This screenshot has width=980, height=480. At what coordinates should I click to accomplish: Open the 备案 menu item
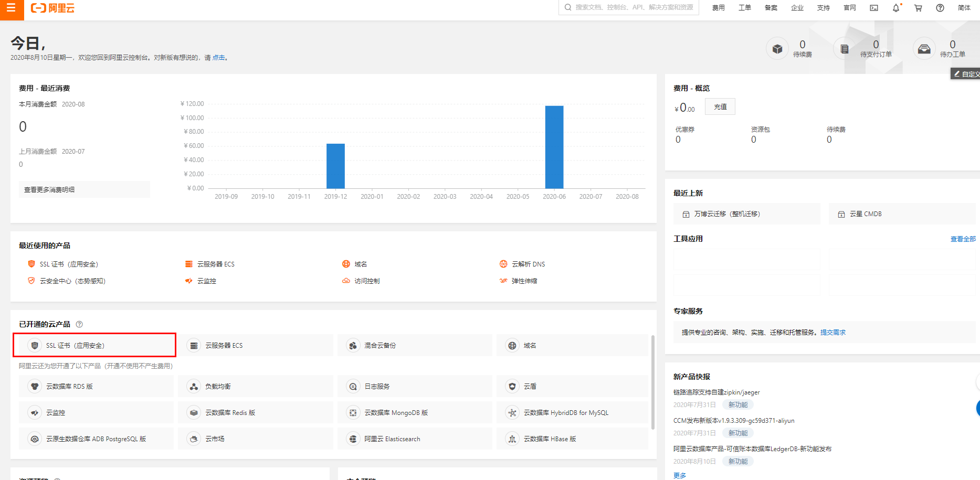coord(771,8)
